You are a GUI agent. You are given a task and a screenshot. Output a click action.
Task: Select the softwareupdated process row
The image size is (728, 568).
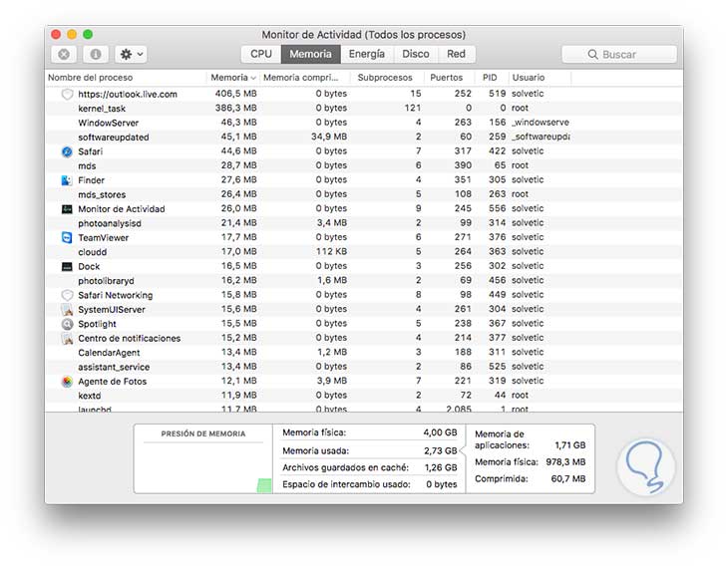point(364,137)
